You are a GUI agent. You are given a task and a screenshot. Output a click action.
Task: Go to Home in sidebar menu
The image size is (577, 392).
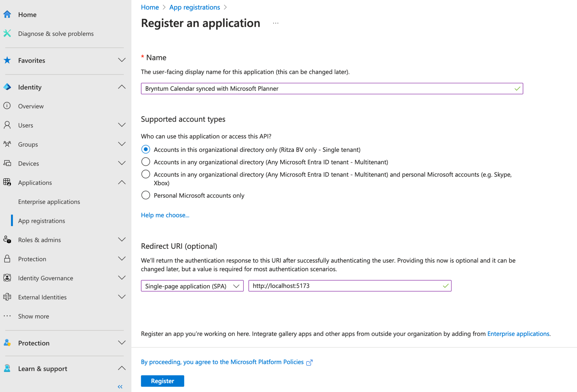27,15
